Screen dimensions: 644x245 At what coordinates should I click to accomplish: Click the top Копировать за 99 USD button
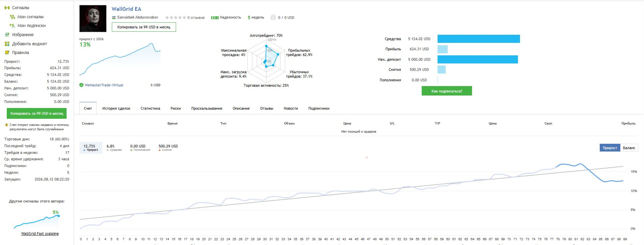144,27
